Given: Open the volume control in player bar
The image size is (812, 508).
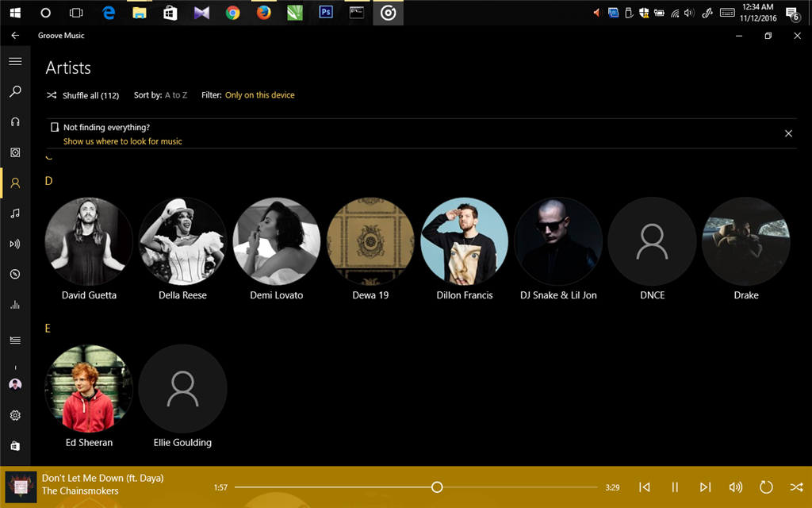Looking at the screenshot, I should point(735,487).
